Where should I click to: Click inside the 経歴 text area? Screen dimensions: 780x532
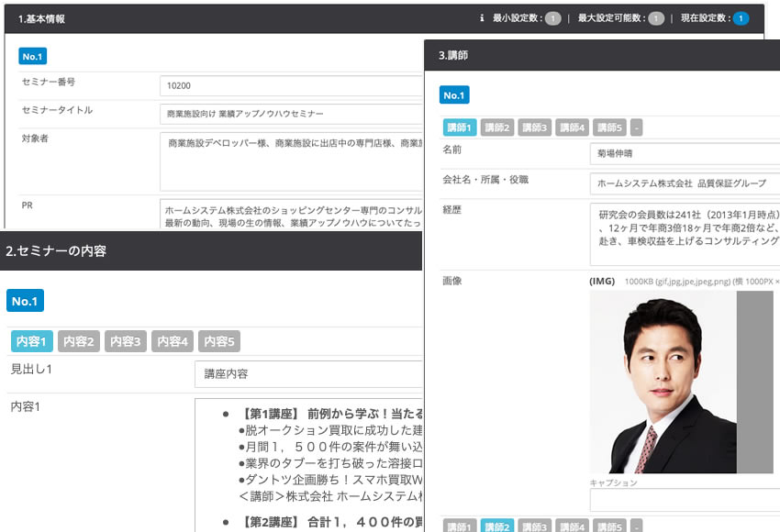coord(685,234)
